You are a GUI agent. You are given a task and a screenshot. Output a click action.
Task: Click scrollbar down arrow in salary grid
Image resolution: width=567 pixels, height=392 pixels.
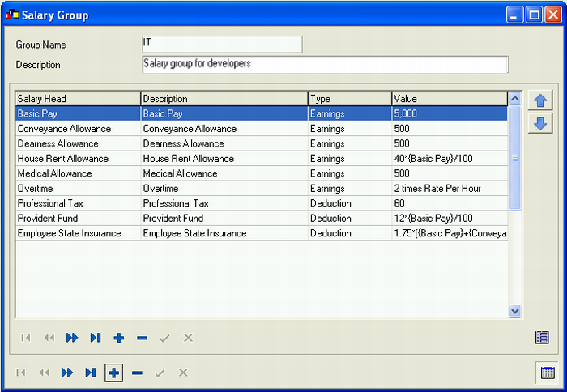pos(514,311)
